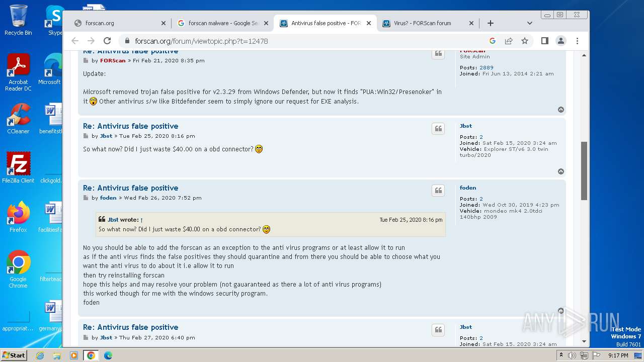
Task: Launch Acrobat Reader DC from desktop
Action: tap(18, 73)
